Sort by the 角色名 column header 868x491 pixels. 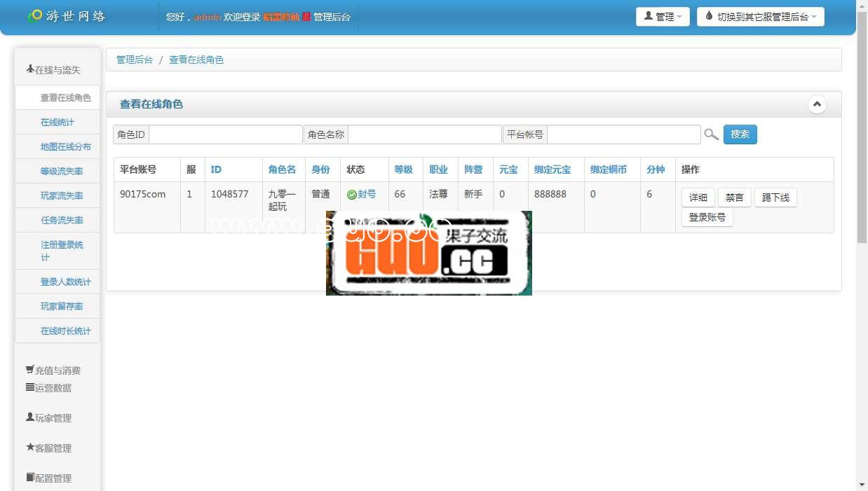pyautogui.click(x=282, y=170)
